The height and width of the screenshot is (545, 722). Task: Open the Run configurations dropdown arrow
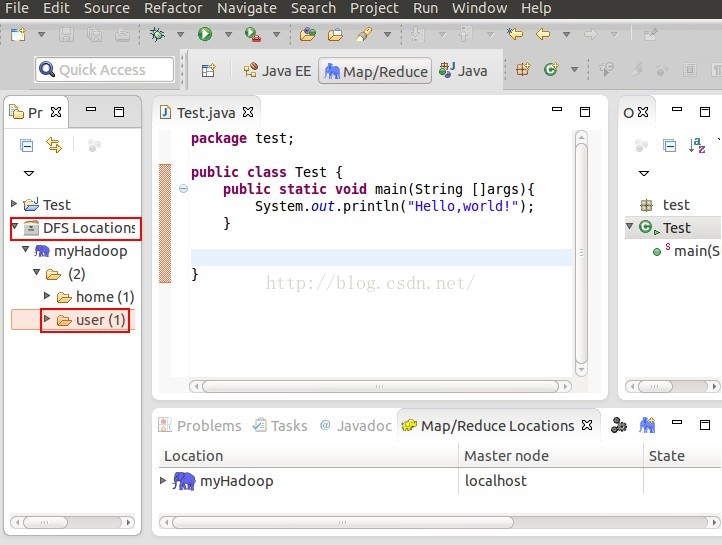click(228, 35)
